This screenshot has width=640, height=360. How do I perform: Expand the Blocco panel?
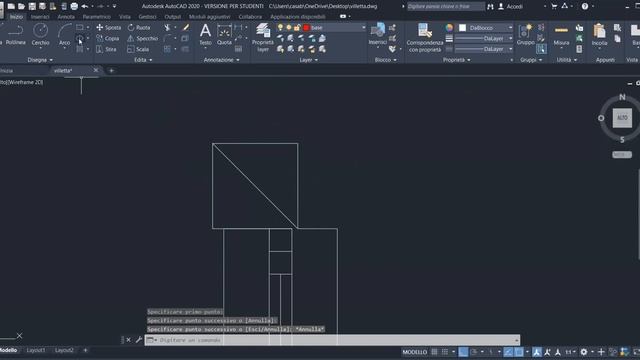pos(385,60)
